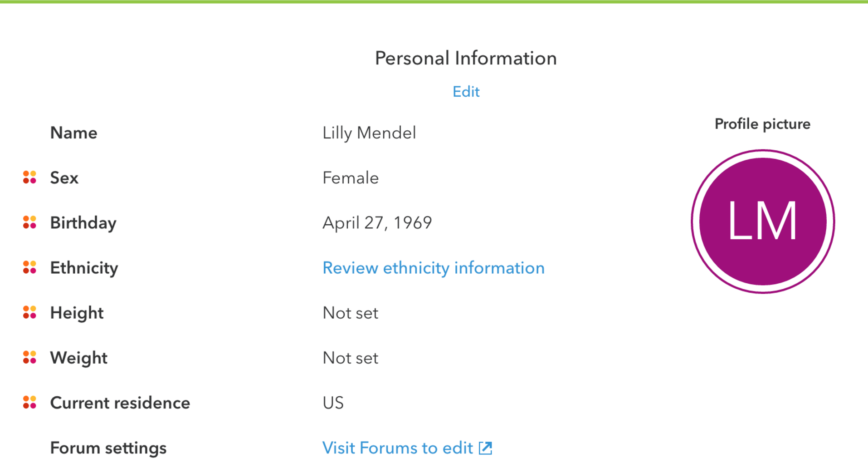Click the Profile picture label
Screen dimensions: 868x473
point(762,124)
